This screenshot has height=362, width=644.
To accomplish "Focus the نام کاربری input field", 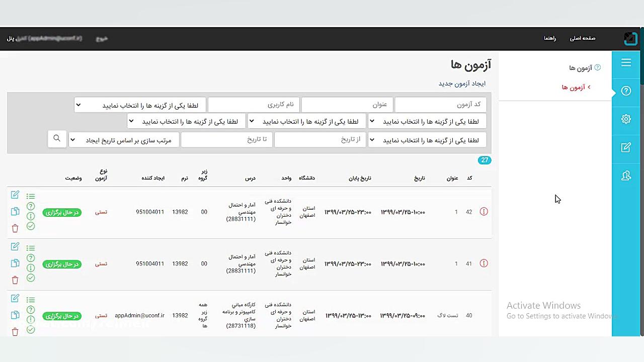I will click(x=254, y=105).
